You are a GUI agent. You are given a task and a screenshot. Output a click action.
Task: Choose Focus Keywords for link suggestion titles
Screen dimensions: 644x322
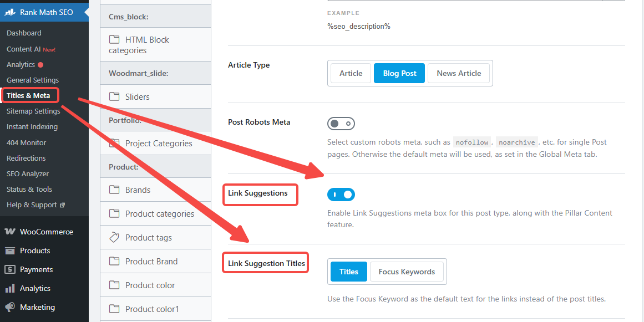click(407, 272)
